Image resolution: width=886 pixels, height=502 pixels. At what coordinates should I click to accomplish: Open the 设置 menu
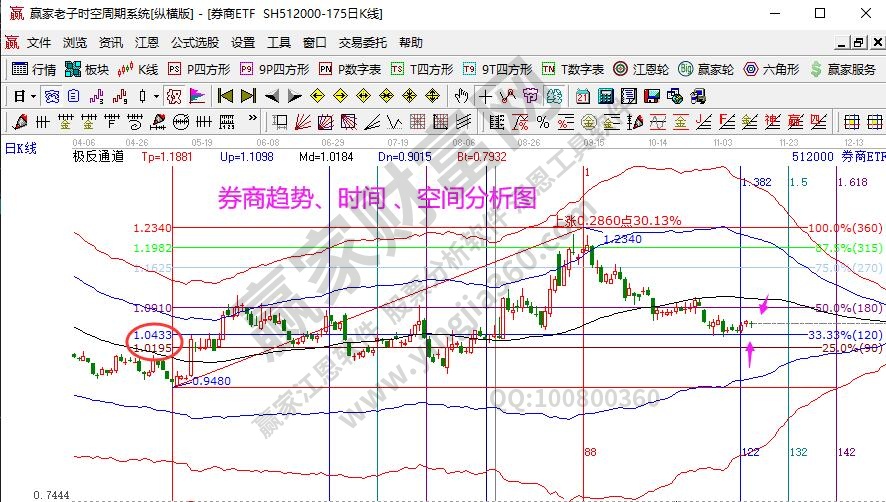[243, 43]
